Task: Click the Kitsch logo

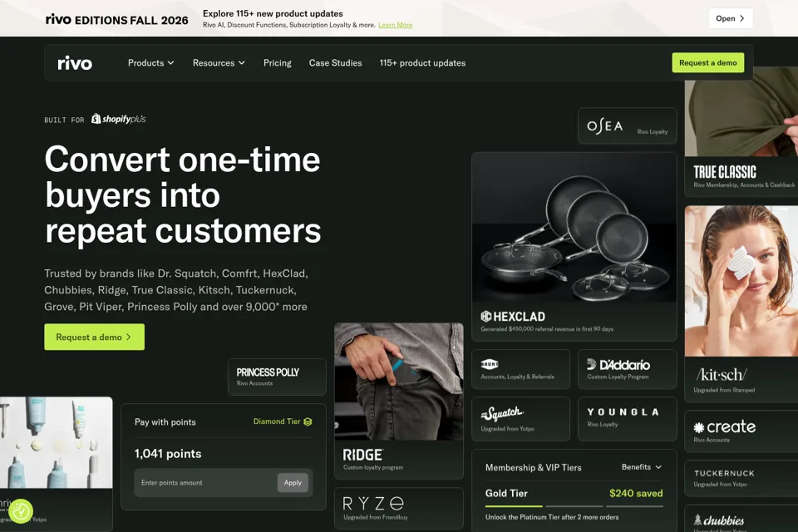Action: 722,375
